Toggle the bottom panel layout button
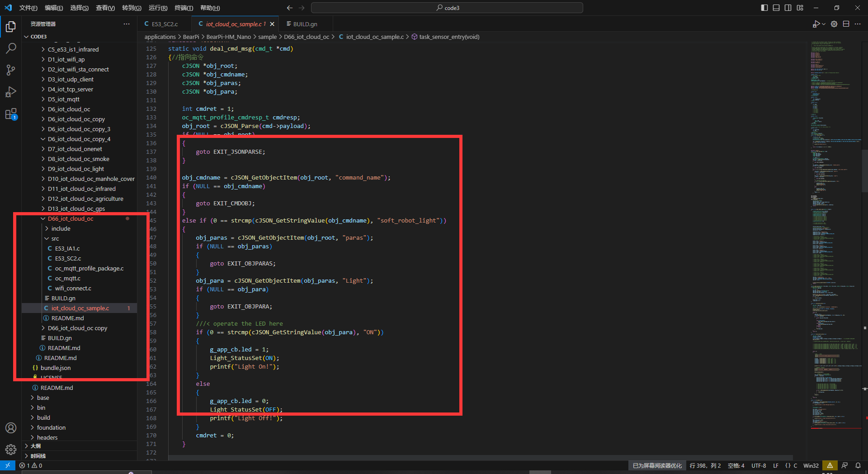This screenshot has height=474, width=868. (x=776, y=8)
